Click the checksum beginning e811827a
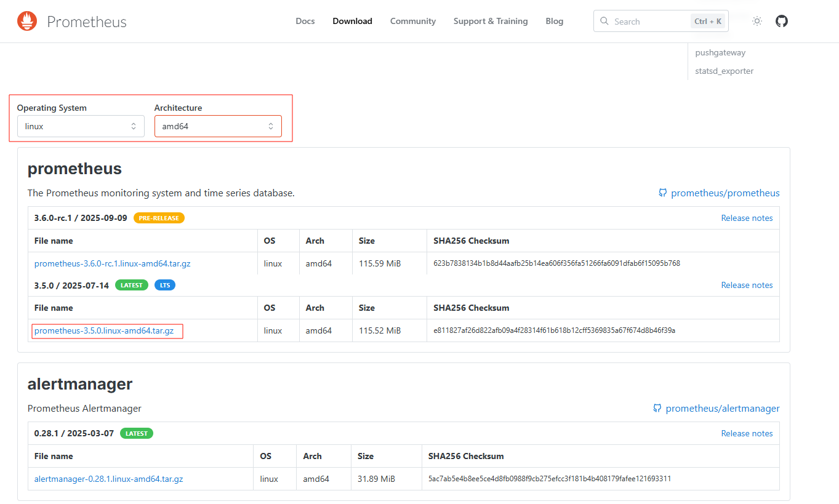 [x=554, y=330]
